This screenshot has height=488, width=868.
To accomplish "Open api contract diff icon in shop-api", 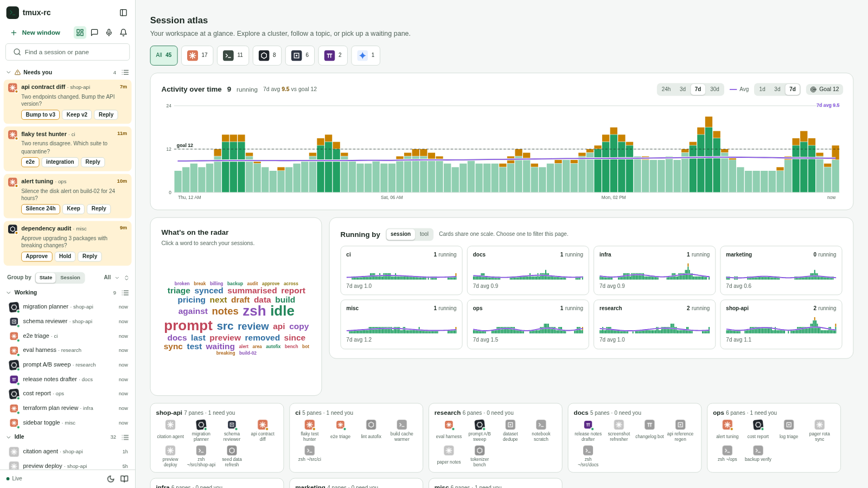I will 263,425.
